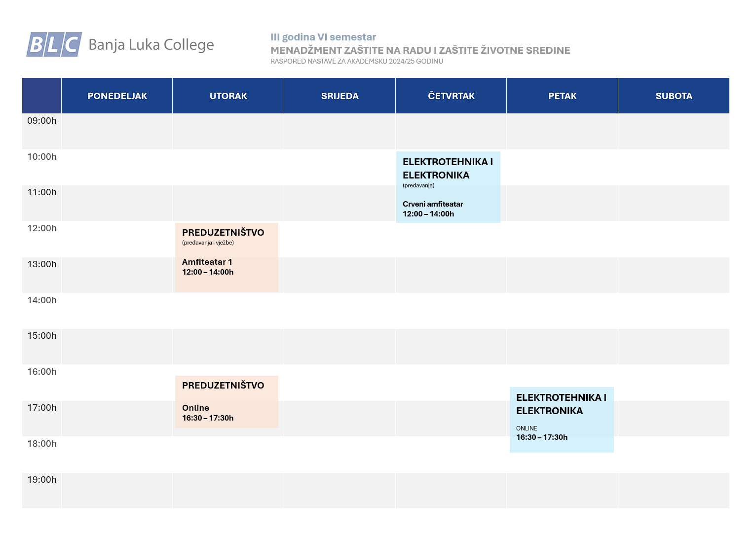
Task: Click the Tuesday 12:00 – 14:00h time text
Action: click(208, 272)
